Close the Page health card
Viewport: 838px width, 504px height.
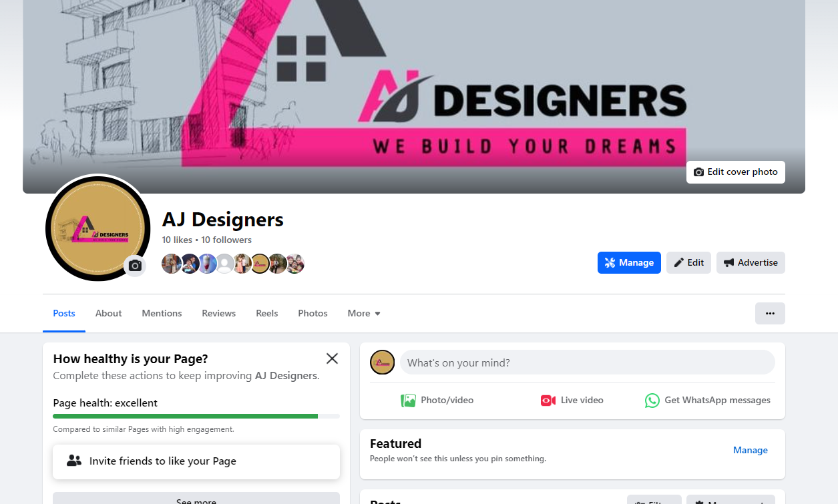point(332,358)
